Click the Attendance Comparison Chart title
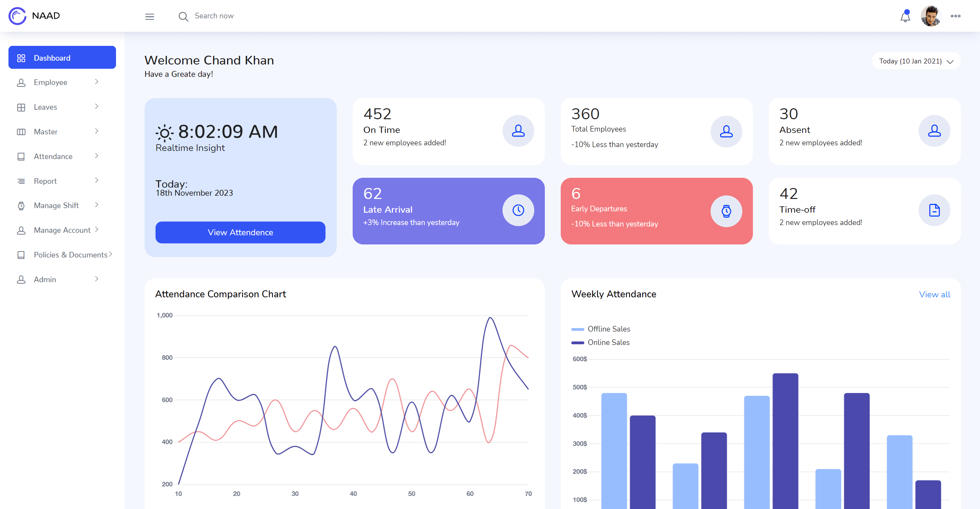The image size is (980, 509). click(220, 294)
